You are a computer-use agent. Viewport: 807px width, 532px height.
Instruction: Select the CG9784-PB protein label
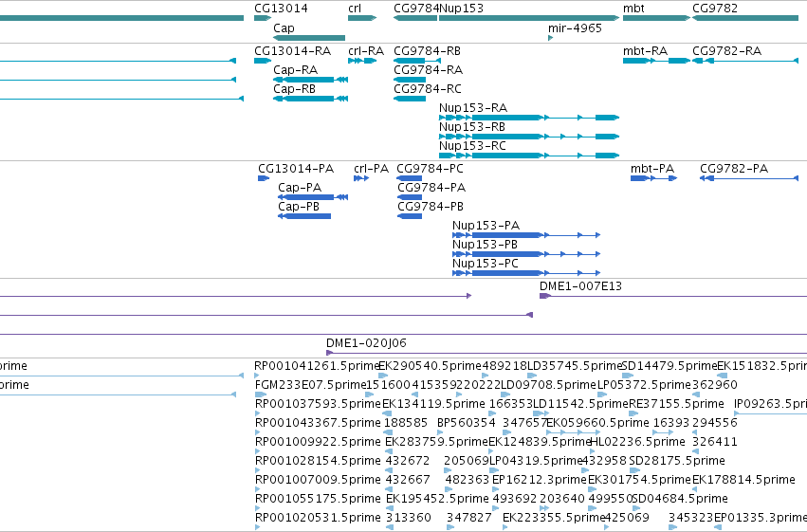click(x=431, y=207)
